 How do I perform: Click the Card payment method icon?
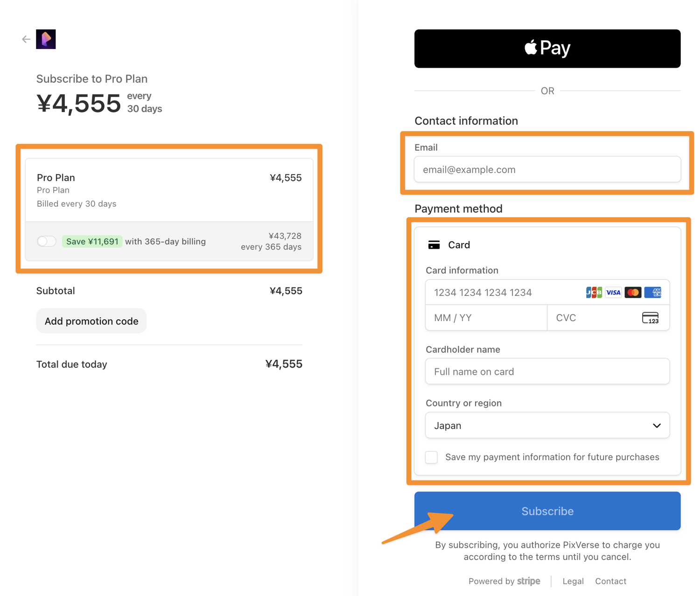coord(434,245)
